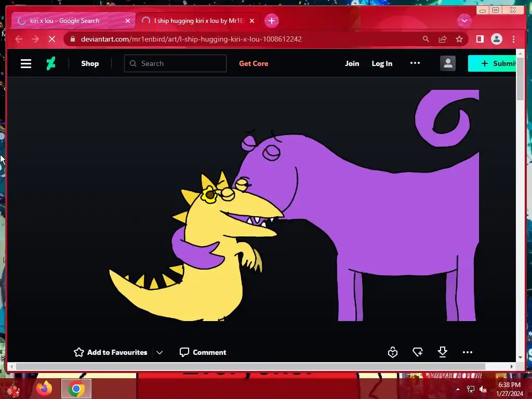Image resolution: width=532 pixels, height=399 pixels.
Task: Open the DeviantArt hamburger menu
Action: 26,63
